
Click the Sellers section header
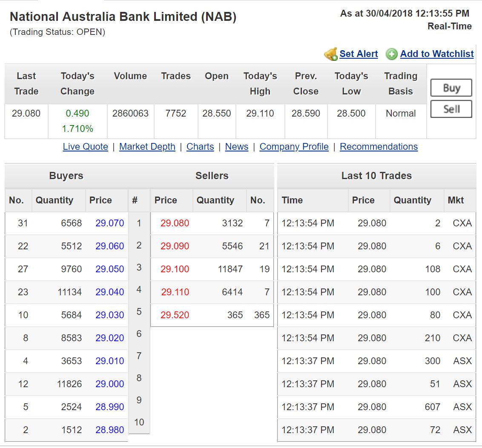212,176
